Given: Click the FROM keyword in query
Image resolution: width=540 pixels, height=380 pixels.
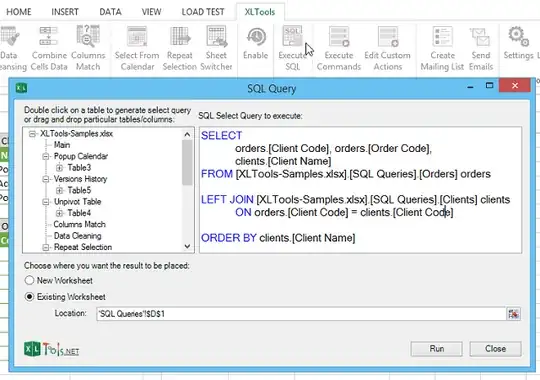Looking at the screenshot, I should tap(217, 174).
